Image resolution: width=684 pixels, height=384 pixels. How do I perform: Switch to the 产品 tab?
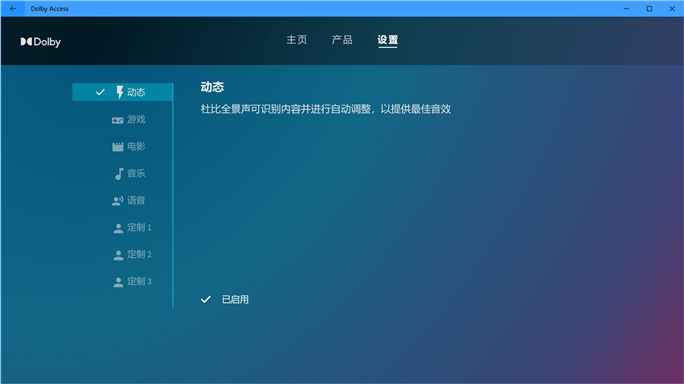(x=342, y=40)
